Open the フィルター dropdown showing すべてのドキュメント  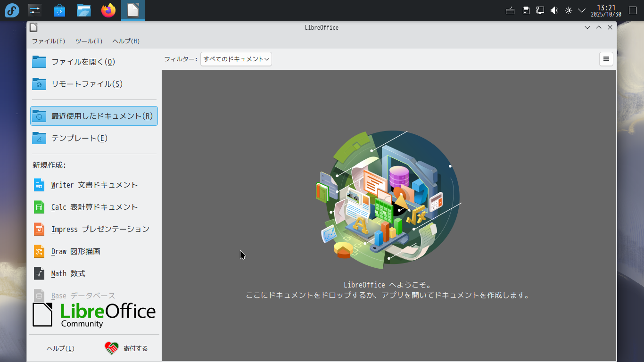click(x=236, y=59)
